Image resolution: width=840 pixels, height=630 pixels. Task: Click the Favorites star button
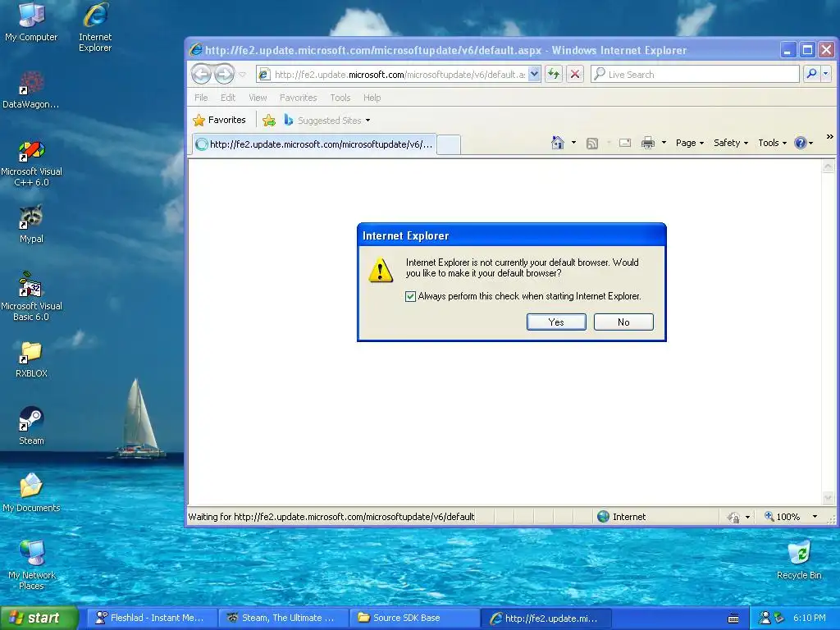tap(219, 120)
